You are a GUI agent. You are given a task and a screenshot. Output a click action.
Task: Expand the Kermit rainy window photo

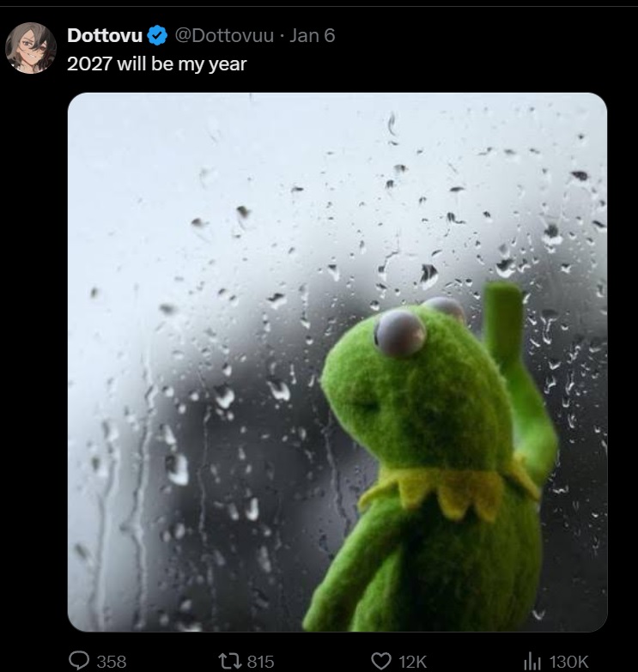point(337,362)
